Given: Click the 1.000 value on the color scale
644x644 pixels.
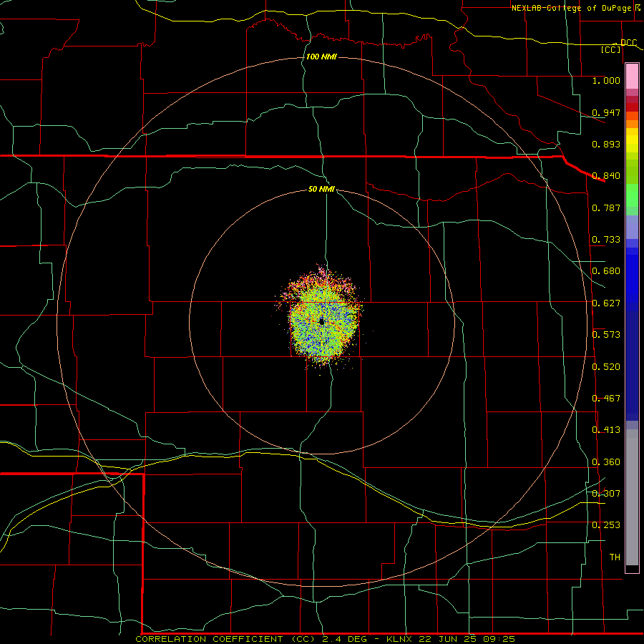Looking at the screenshot, I should coord(606,80).
